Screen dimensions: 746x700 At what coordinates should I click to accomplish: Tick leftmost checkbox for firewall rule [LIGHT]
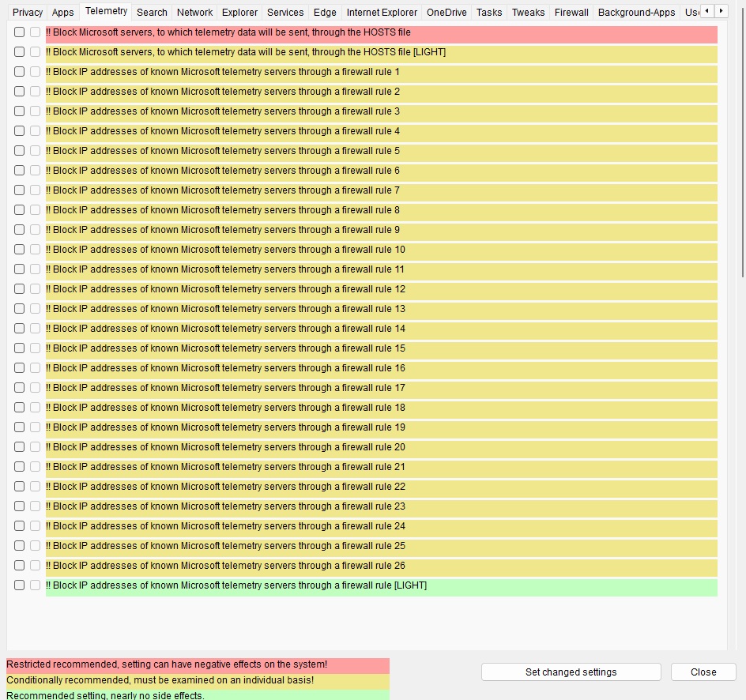pos(19,585)
